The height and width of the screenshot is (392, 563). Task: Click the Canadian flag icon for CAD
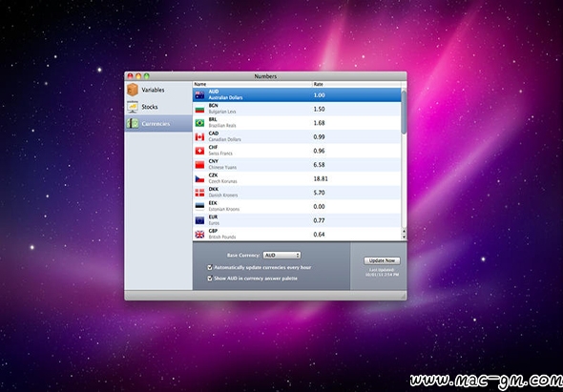point(199,137)
